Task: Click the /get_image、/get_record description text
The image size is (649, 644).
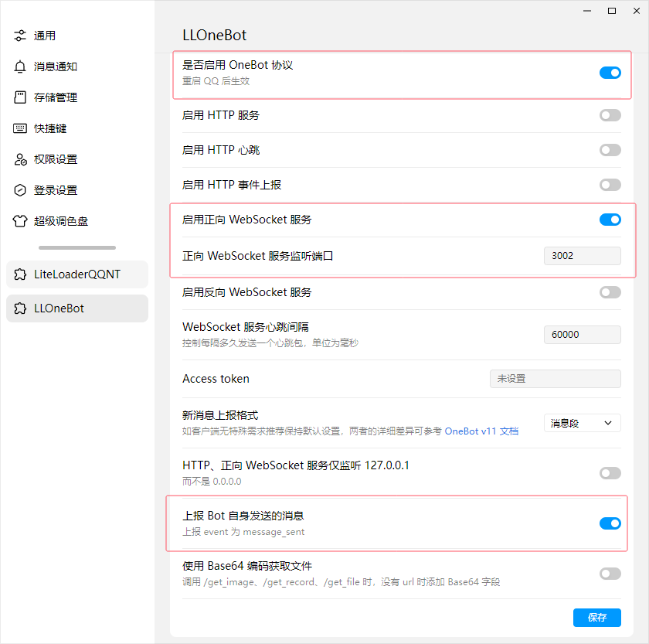Action: tap(341, 582)
